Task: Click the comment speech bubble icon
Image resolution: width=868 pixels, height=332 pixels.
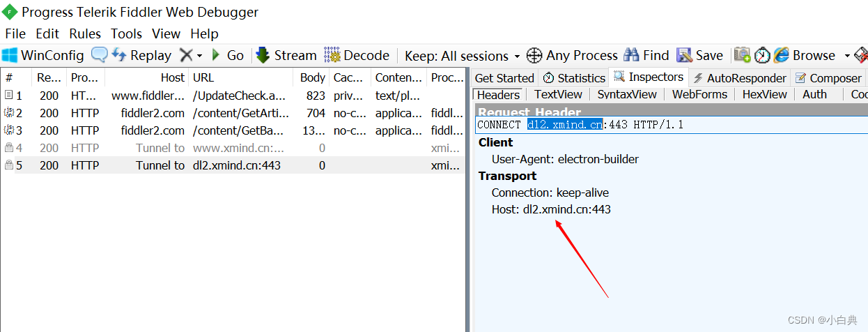Action: (100, 55)
